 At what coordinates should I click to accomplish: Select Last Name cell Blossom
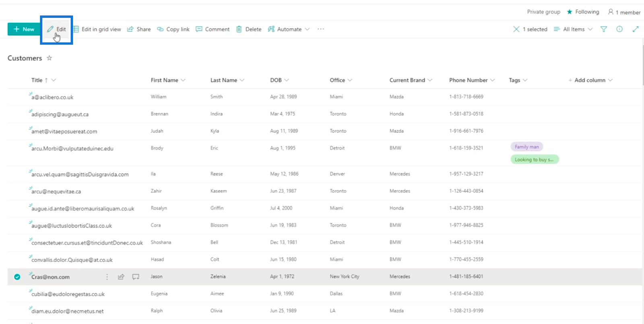tap(219, 225)
